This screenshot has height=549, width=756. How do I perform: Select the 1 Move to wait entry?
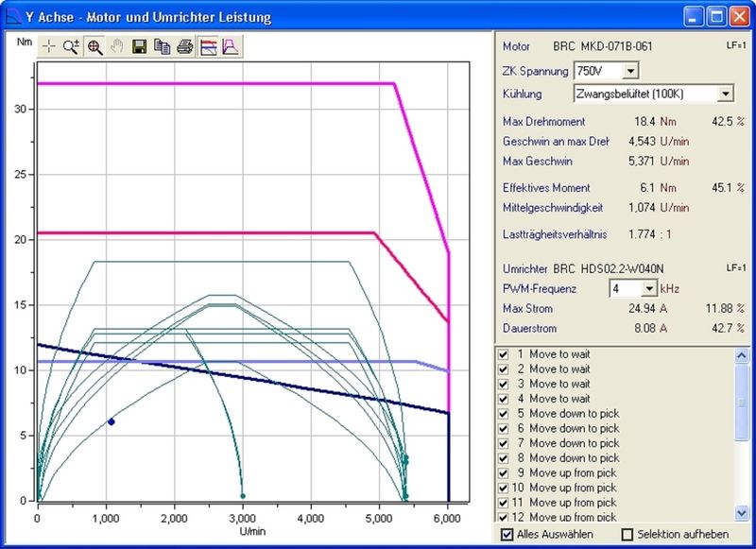coord(558,354)
